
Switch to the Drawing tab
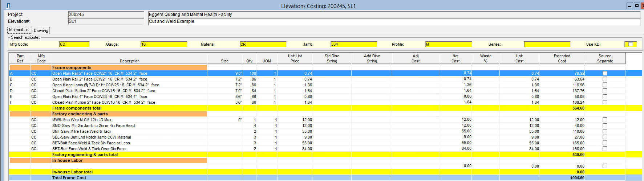tap(41, 30)
